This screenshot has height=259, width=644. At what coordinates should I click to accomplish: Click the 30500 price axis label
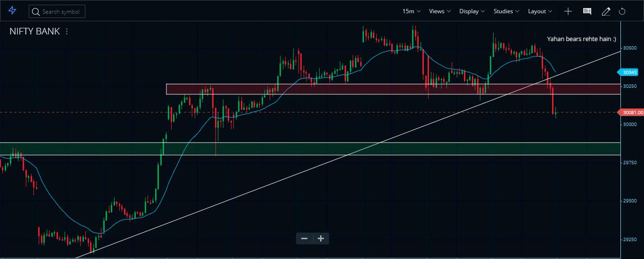coord(629,48)
